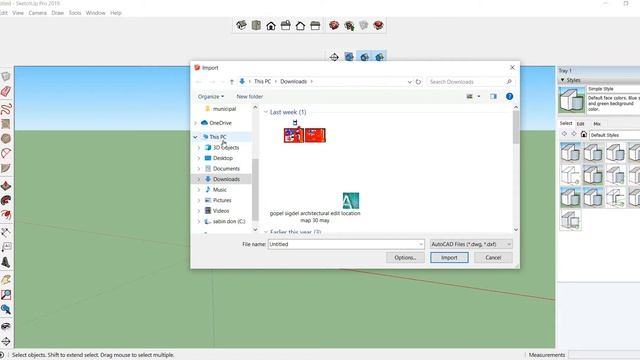640x360 pixels.
Task: Click the Import button
Action: tap(449, 258)
